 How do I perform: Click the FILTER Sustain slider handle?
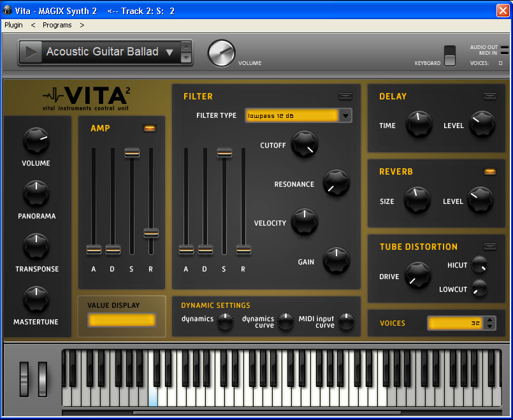click(x=224, y=153)
